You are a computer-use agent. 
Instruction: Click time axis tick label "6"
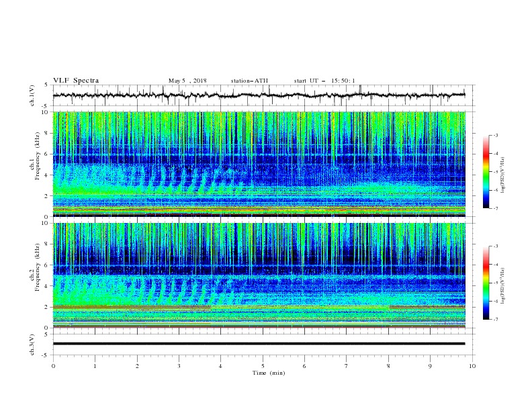point(304,366)
